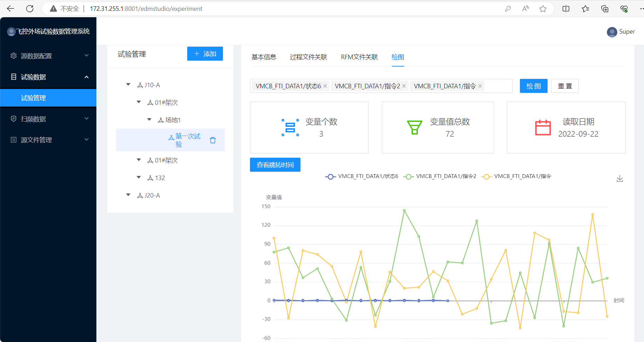Open browser collections icon
The image size is (644, 342).
tap(605, 9)
